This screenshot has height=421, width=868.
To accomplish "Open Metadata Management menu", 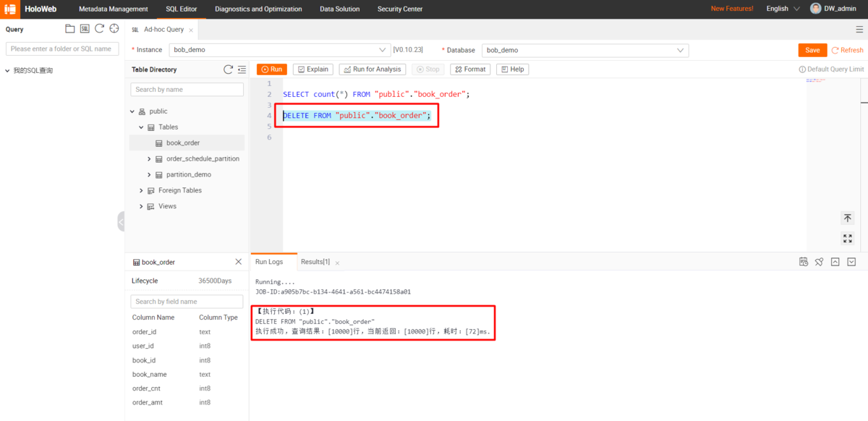I will [114, 9].
